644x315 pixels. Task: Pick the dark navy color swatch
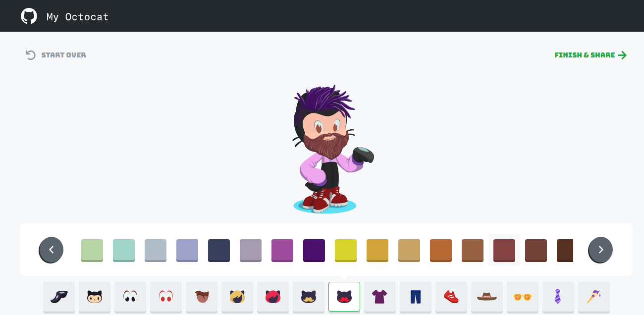pyautogui.click(x=219, y=250)
